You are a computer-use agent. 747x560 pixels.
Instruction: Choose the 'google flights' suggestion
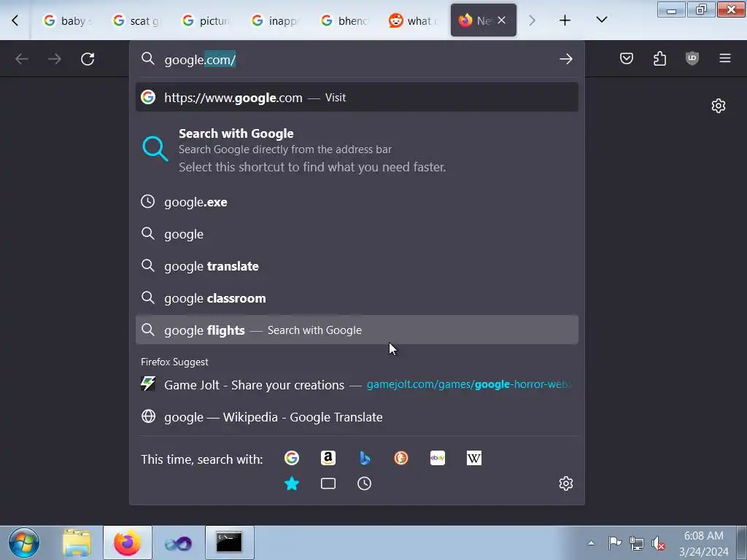[x=357, y=330]
